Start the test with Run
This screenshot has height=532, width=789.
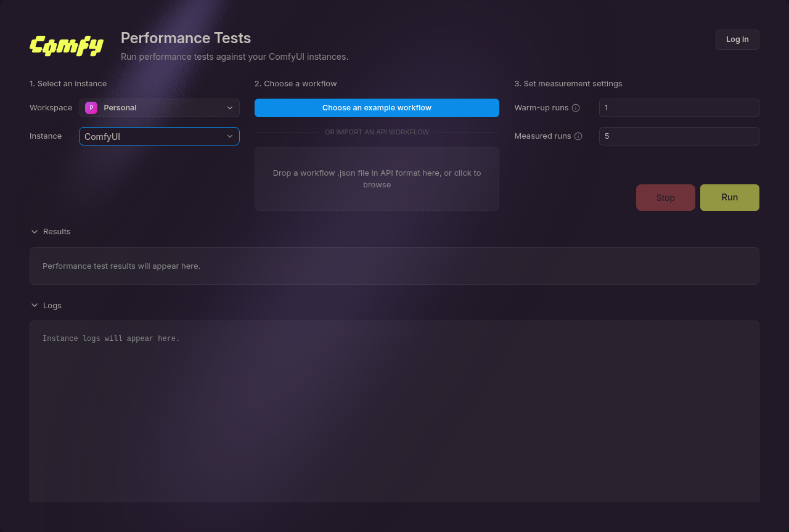point(730,198)
